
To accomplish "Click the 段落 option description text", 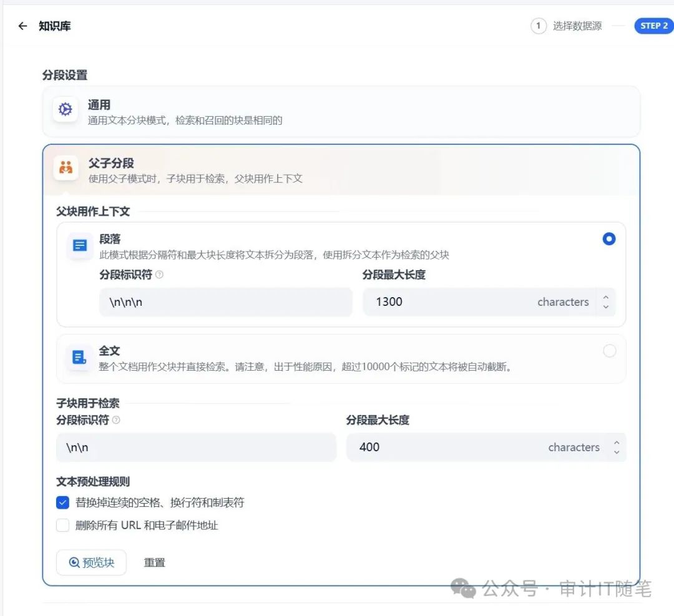I will coord(274,255).
